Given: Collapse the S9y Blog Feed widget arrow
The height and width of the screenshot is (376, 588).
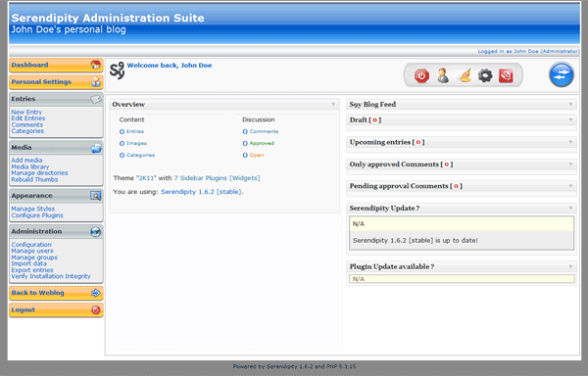Looking at the screenshot, I should point(570,104).
